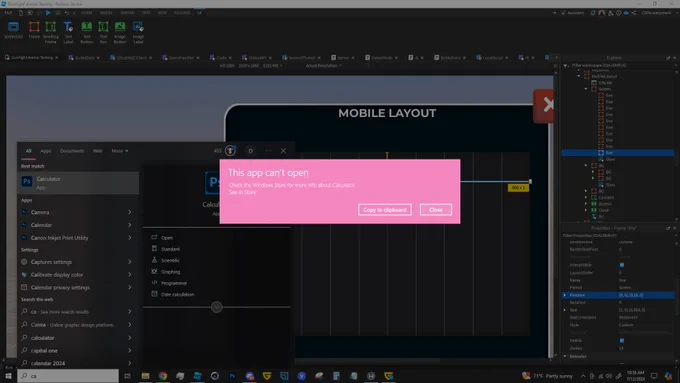Open the More dropdown in search filters

[x=120, y=151]
